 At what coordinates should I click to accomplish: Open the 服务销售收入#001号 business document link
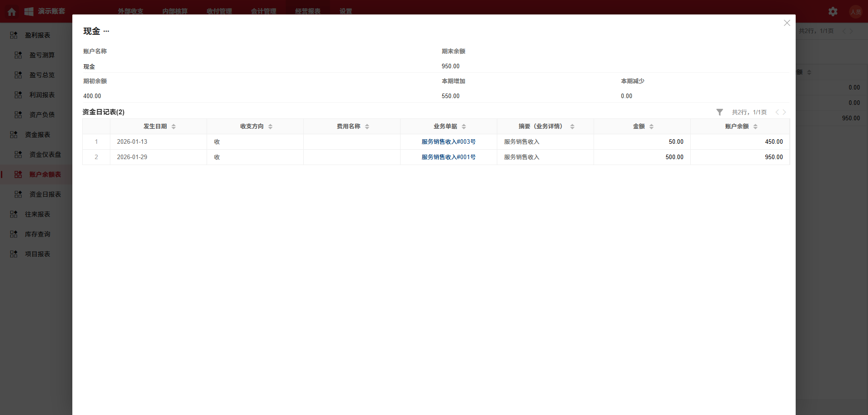click(x=448, y=157)
